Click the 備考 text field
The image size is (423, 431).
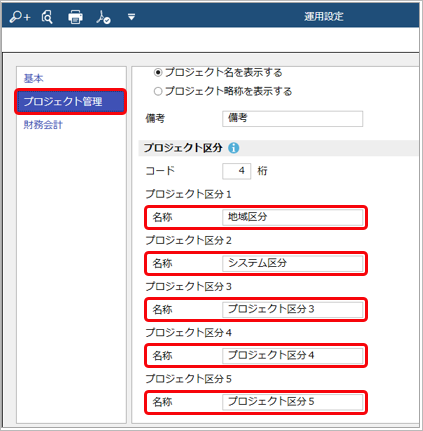tap(292, 119)
